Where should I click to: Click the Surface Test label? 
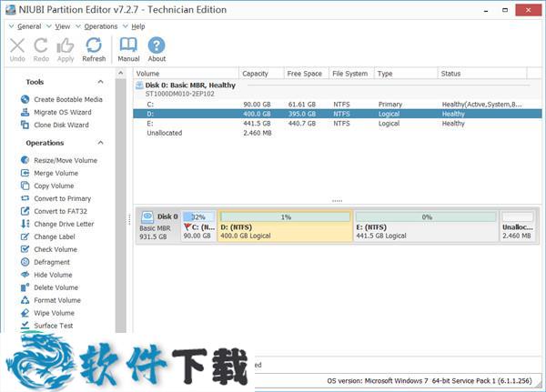coord(54,326)
